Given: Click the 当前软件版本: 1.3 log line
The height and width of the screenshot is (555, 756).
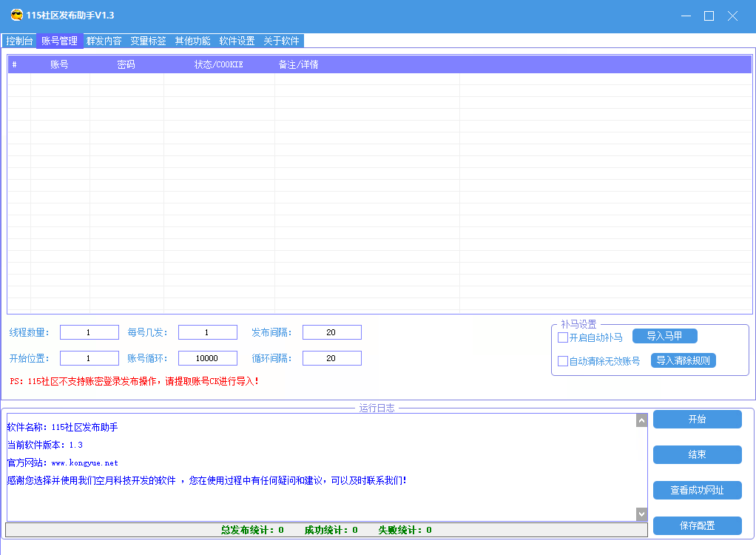Looking at the screenshot, I should (45, 445).
